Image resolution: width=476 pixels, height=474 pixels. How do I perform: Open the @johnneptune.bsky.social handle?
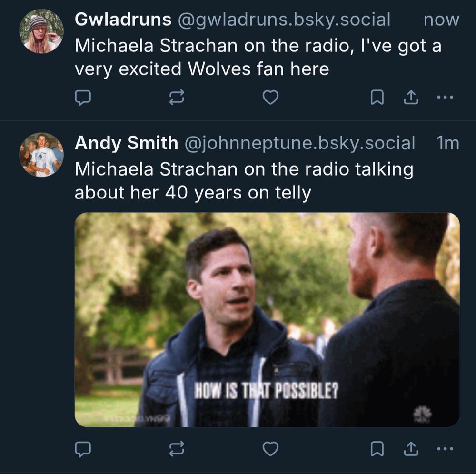coord(299,143)
